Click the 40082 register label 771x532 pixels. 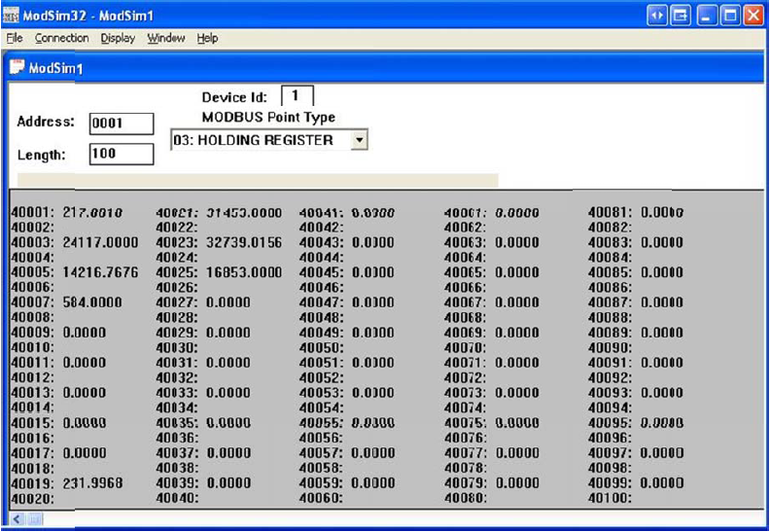click(611, 228)
